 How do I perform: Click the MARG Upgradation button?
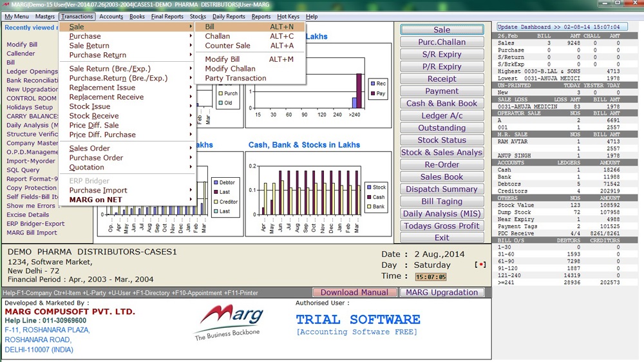click(442, 292)
